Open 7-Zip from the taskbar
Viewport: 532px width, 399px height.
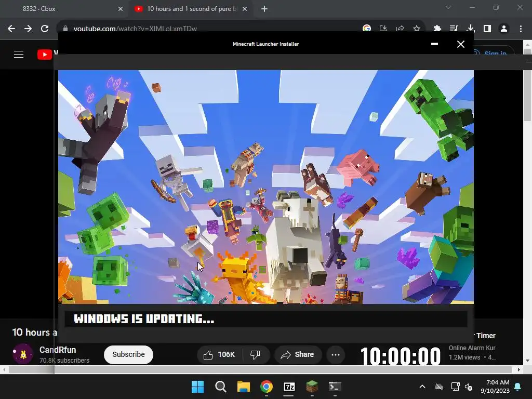pyautogui.click(x=289, y=387)
